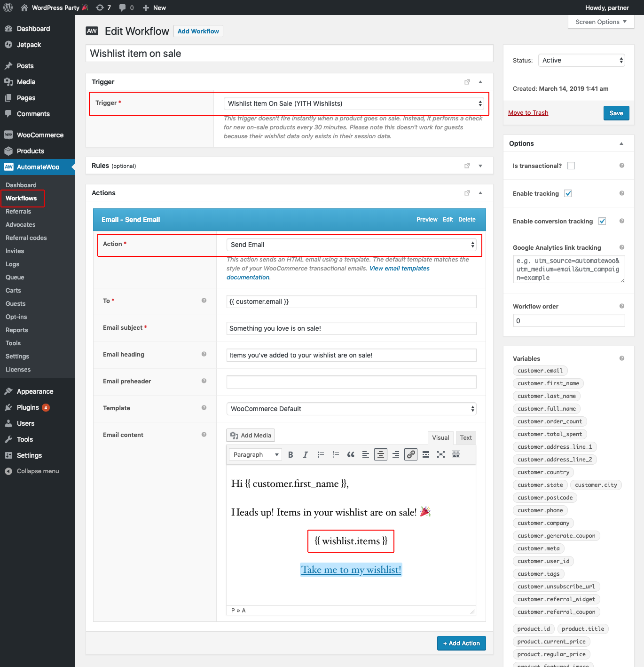Toggle italic formatting in the editor

coord(306,454)
